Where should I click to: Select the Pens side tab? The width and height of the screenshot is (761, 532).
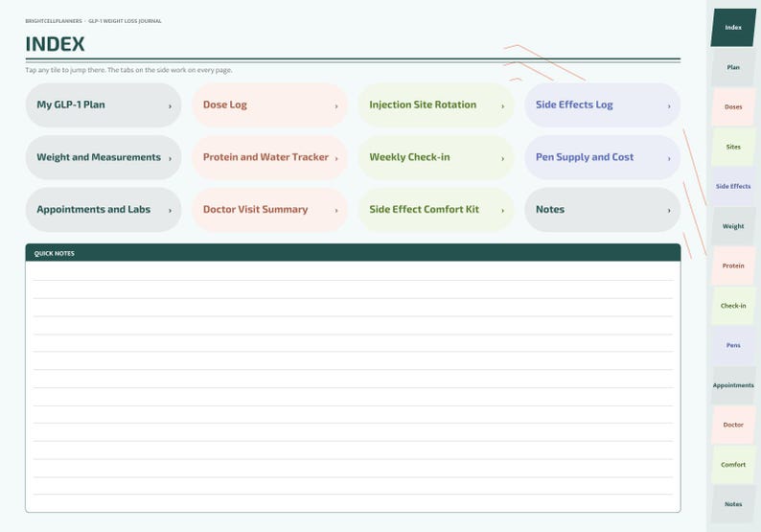click(733, 345)
